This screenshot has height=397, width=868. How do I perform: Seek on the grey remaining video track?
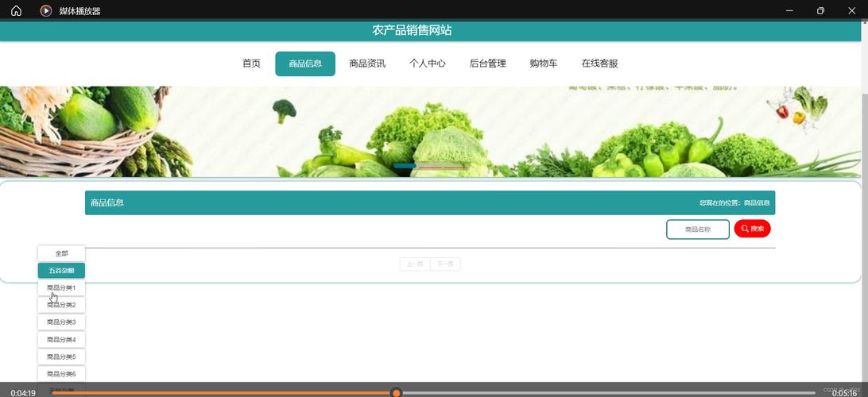click(608, 393)
